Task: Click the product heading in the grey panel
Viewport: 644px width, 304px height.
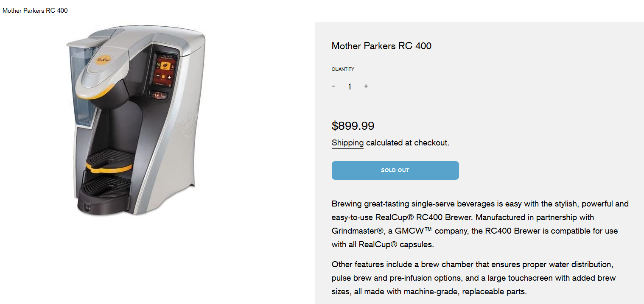Action: click(381, 46)
